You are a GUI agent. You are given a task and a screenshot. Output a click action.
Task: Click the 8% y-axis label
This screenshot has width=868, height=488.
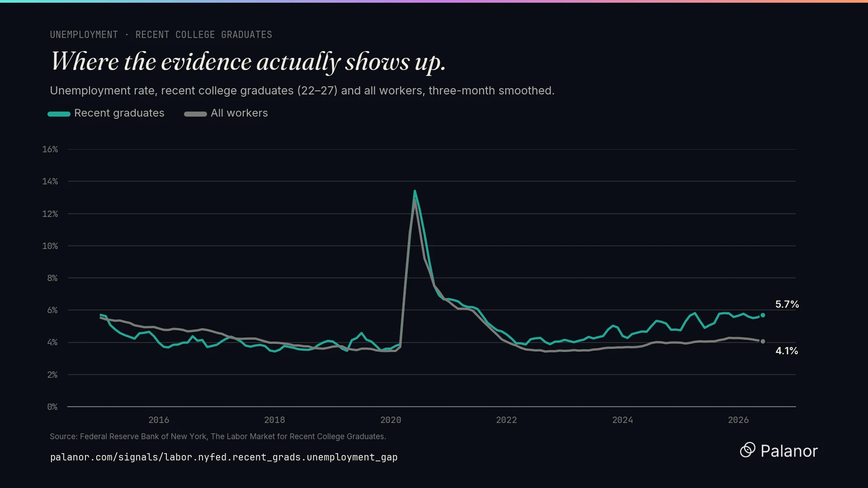[52, 278]
